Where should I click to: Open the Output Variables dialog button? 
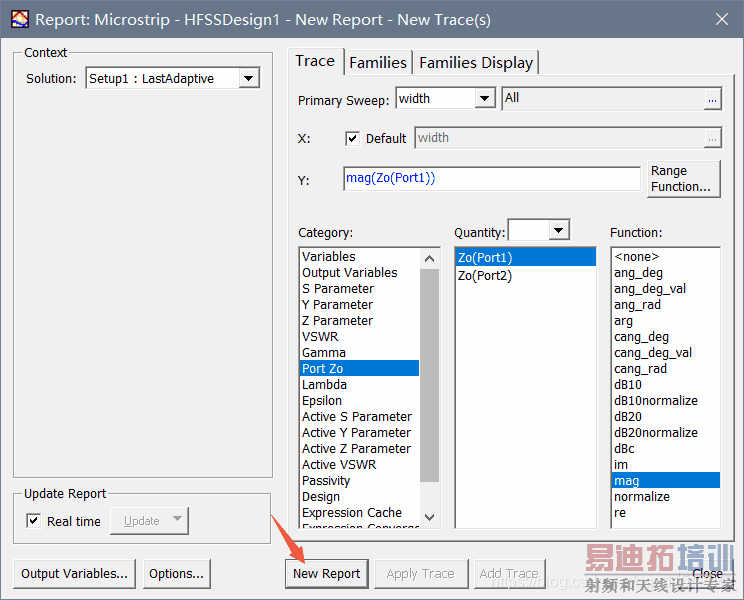click(74, 574)
